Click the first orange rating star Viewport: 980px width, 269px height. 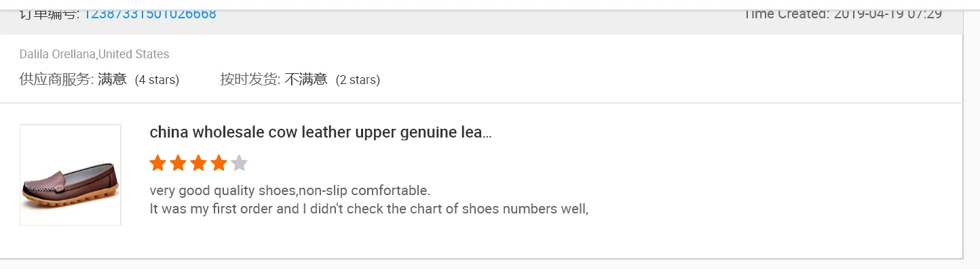coord(157,163)
